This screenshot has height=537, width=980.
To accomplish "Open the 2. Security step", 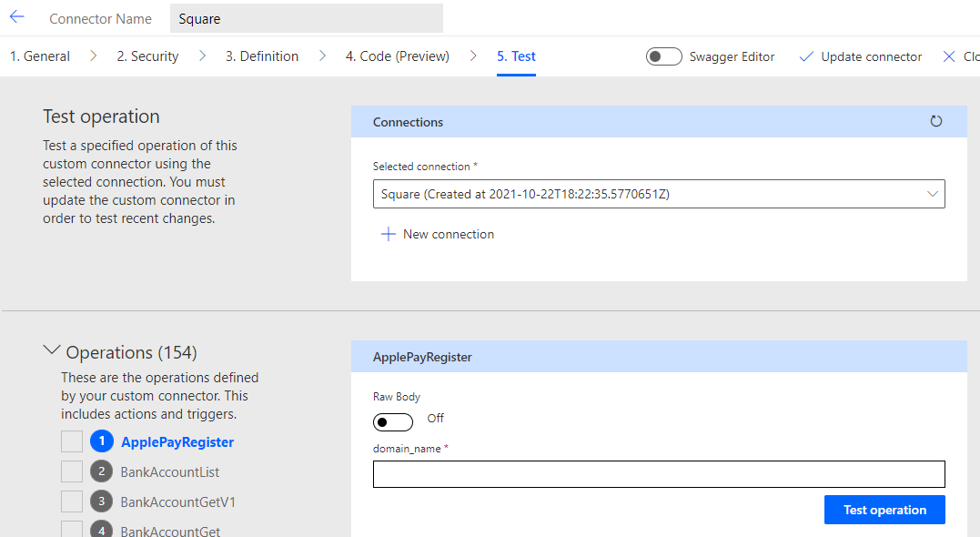I will (x=147, y=56).
